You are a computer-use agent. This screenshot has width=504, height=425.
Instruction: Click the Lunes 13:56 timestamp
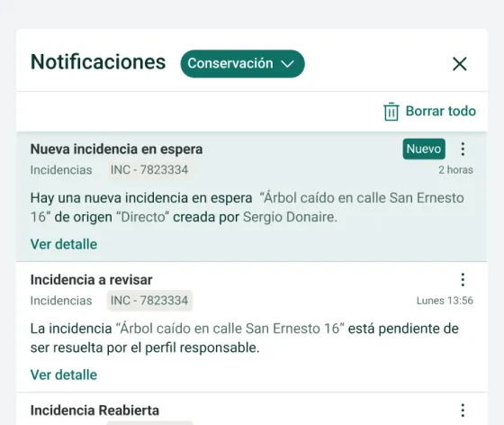click(x=445, y=301)
